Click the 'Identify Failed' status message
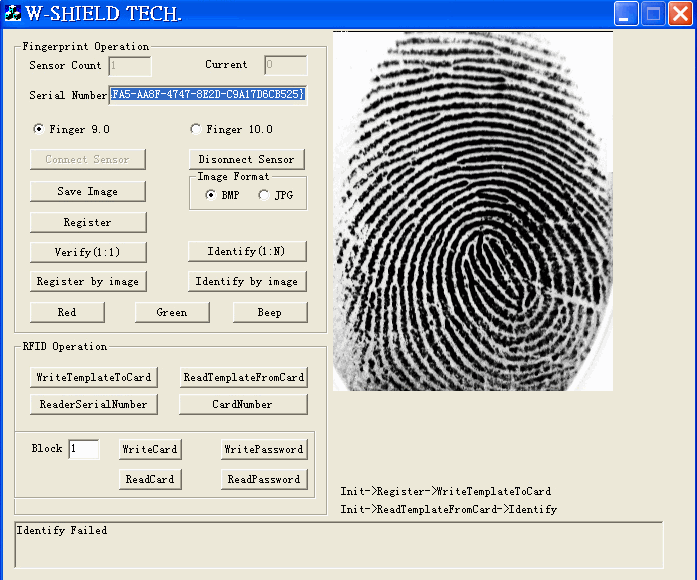The width and height of the screenshot is (697, 580). [x=62, y=530]
